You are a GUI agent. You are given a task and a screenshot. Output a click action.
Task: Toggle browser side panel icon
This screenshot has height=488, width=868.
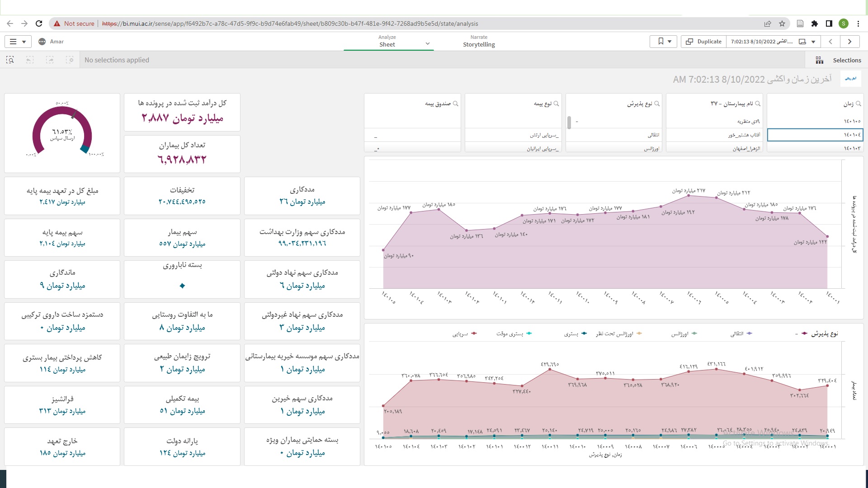(x=829, y=23)
